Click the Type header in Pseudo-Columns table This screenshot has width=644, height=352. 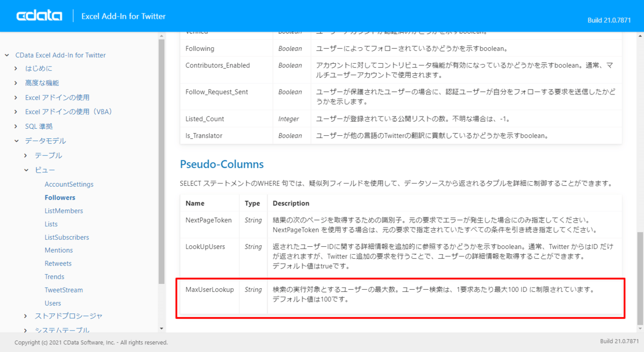pyautogui.click(x=252, y=203)
